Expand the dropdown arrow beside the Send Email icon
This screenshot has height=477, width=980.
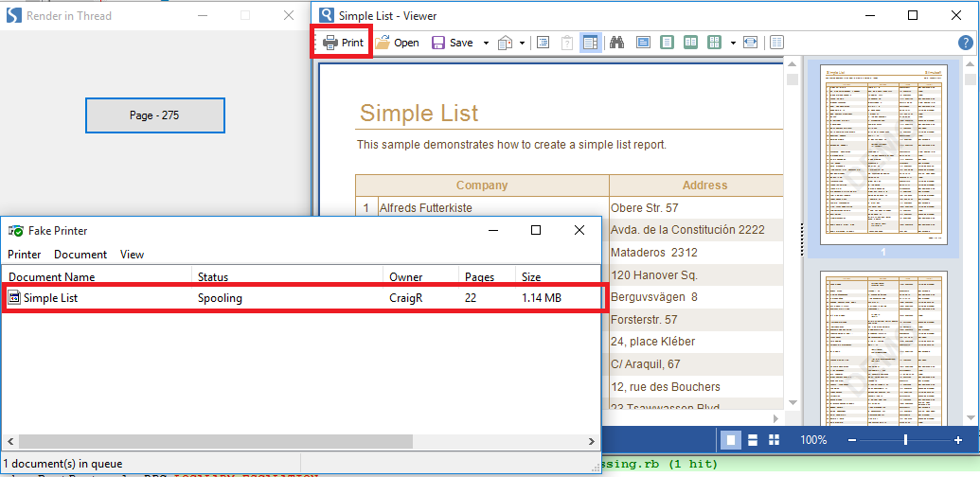point(522,44)
